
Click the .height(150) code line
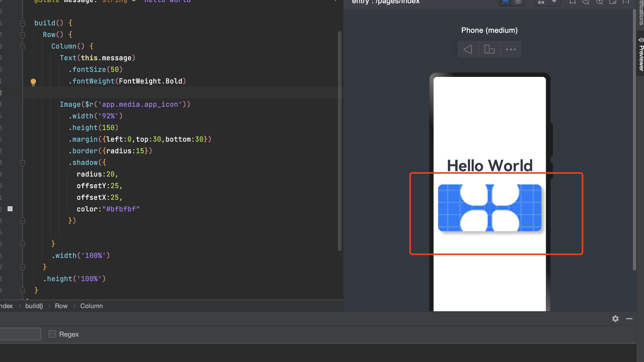[x=93, y=128]
